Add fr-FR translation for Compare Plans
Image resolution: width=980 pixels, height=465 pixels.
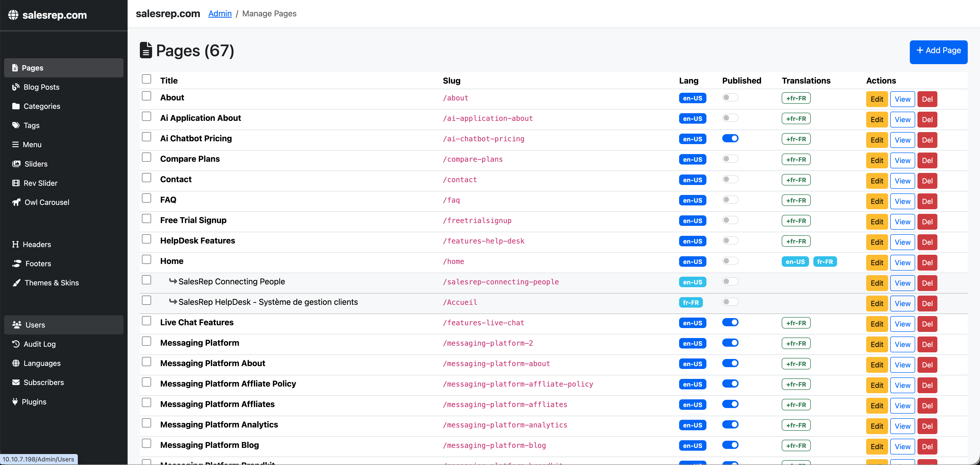(x=796, y=159)
